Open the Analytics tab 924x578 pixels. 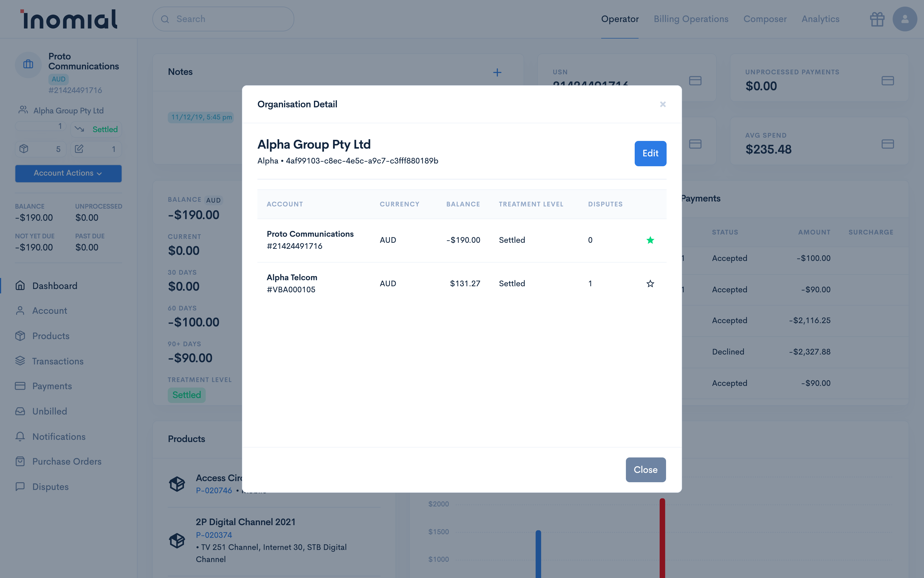click(821, 19)
